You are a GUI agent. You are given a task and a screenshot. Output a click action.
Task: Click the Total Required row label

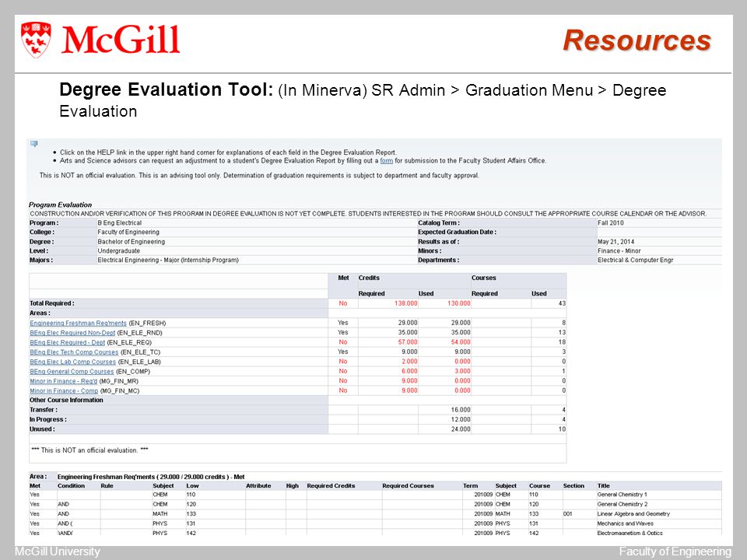coord(52,303)
